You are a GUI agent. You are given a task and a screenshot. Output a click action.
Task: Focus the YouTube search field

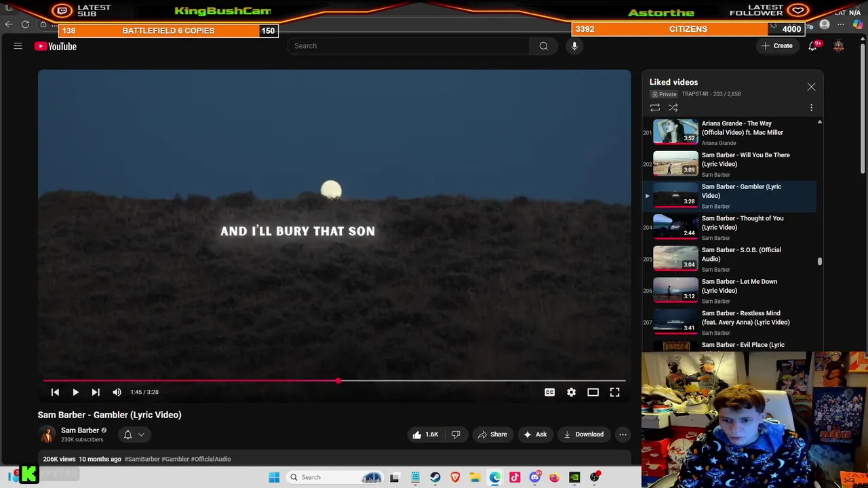[409, 46]
